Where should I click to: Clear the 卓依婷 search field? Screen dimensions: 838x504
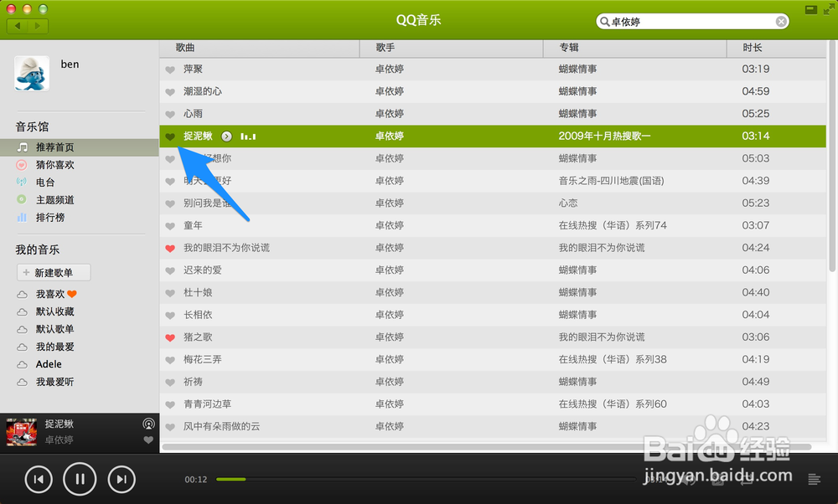[x=781, y=21]
